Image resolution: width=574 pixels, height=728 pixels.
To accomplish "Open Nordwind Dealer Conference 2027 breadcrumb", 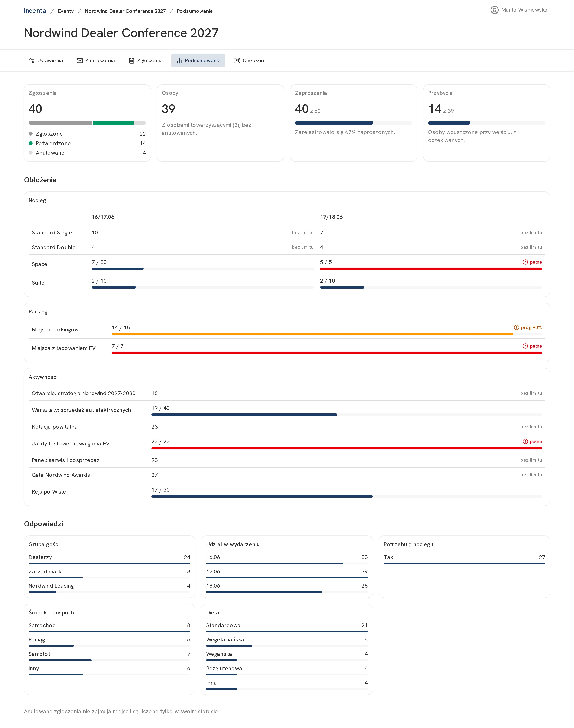I will 125,11.
